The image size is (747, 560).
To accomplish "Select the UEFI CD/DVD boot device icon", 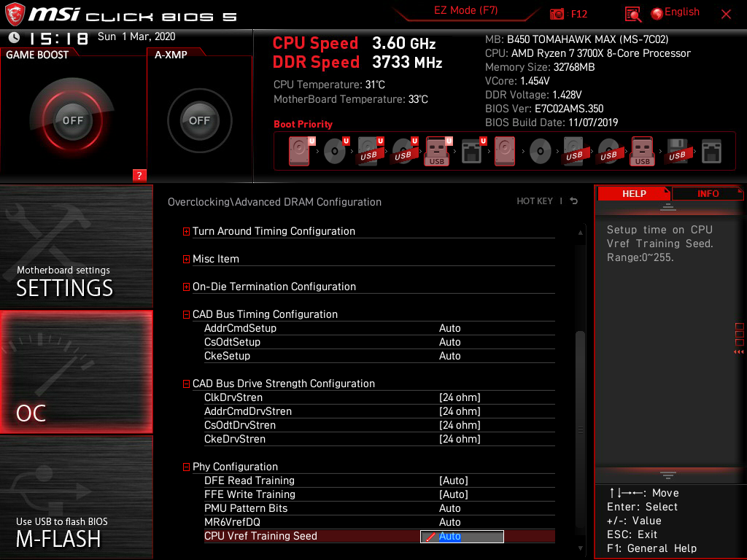I will click(336, 152).
